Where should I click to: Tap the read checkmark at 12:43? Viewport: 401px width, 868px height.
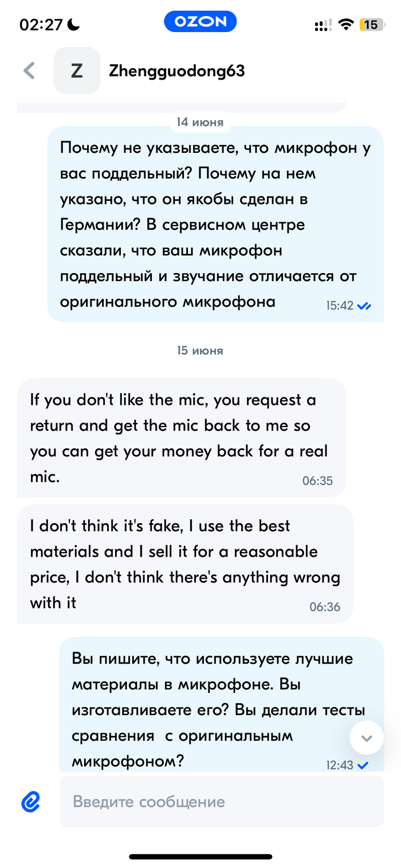[x=362, y=765]
